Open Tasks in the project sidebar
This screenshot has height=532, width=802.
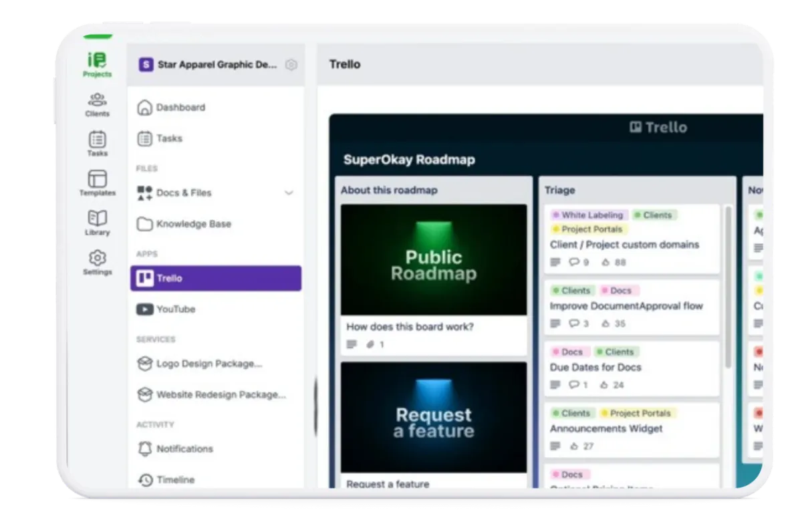pos(216,138)
